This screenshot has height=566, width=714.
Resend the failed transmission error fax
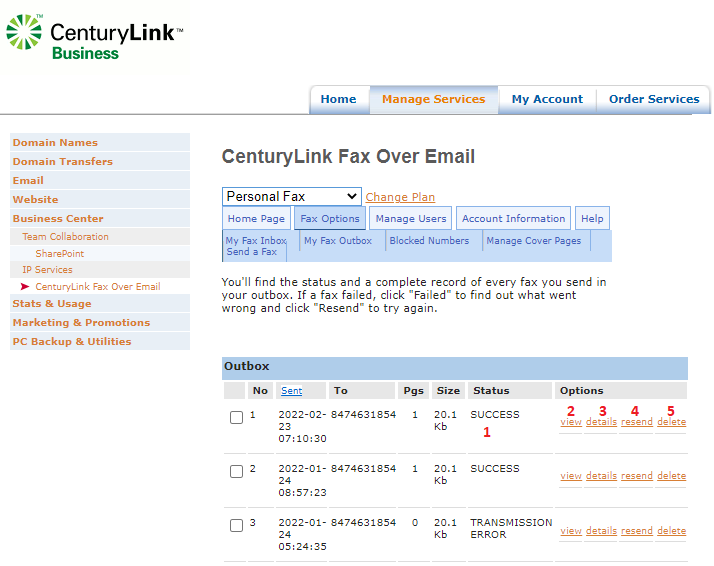(x=636, y=531)
